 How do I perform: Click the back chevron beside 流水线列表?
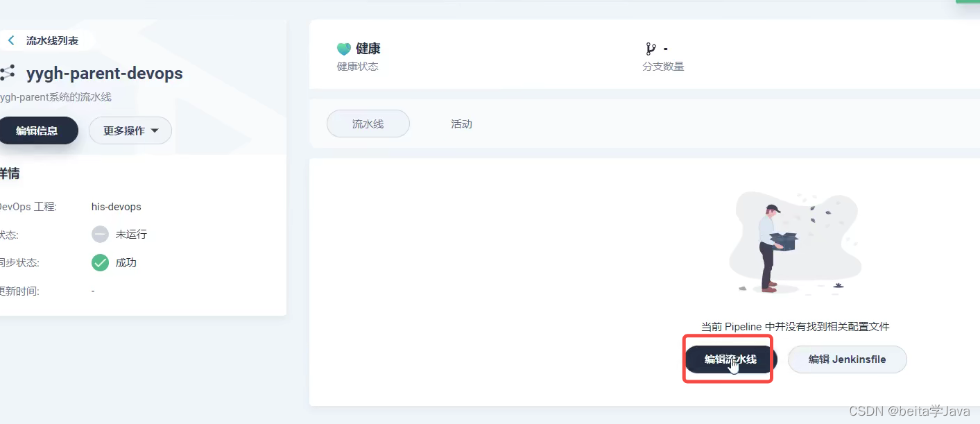point(11,41)
